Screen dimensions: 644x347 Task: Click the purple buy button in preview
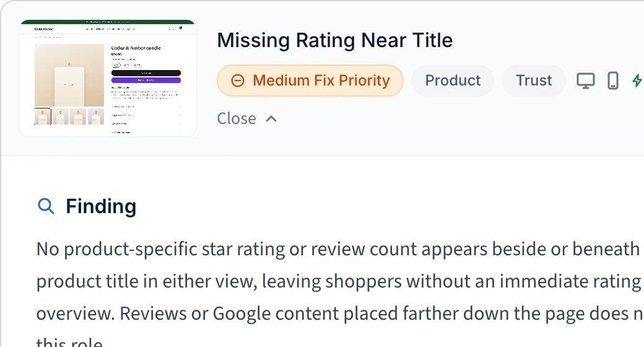coord(146,80)
